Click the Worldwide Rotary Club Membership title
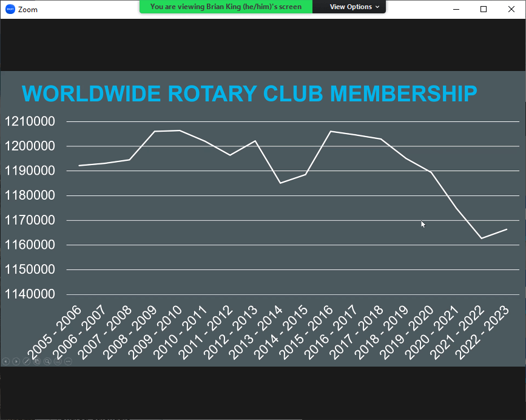 click(249, 94)
